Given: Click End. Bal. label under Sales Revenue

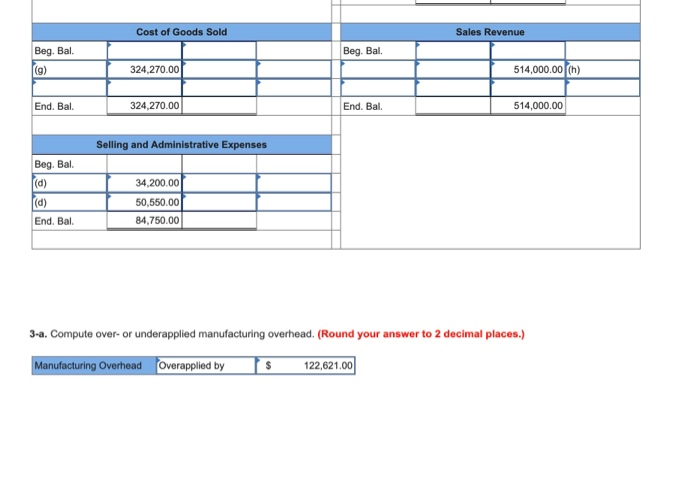Looking at the screenshot, I should 362,106.
